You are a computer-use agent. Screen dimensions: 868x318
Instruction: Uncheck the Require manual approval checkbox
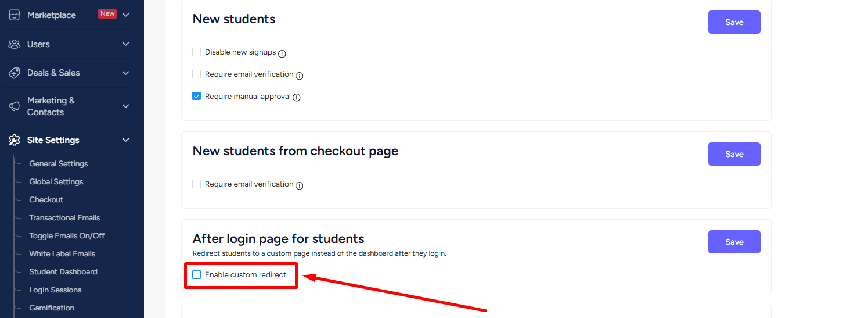[197, 97]
